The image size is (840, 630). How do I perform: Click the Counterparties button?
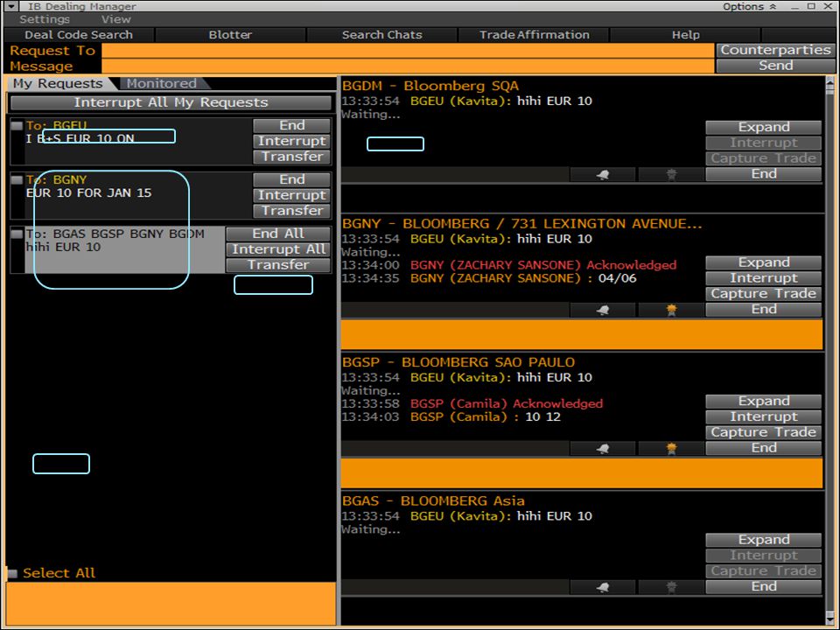pos(776,50)
